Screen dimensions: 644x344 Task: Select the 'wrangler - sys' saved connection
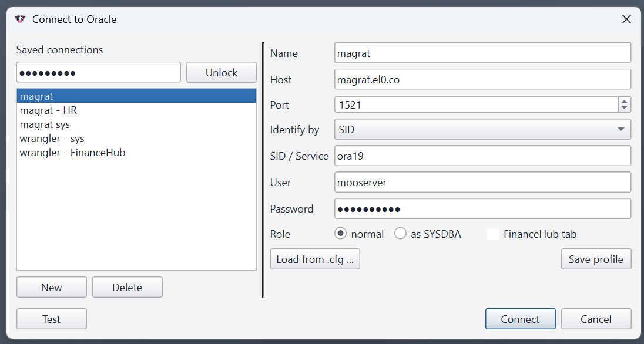[x=136, y=139]
